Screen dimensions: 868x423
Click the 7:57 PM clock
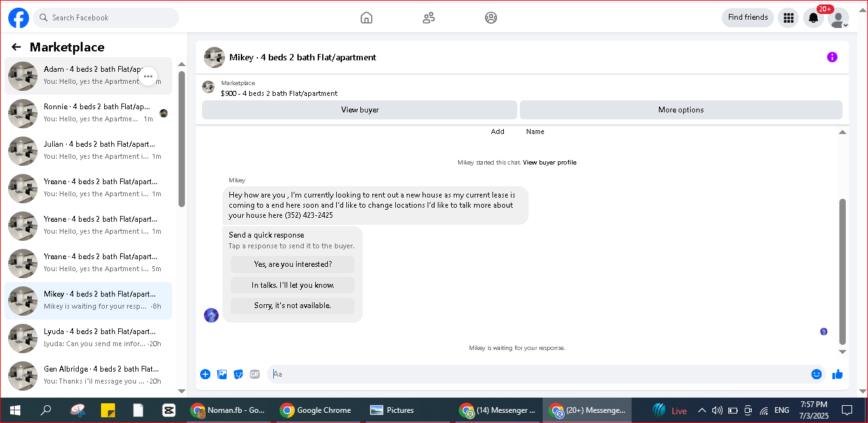814,405
